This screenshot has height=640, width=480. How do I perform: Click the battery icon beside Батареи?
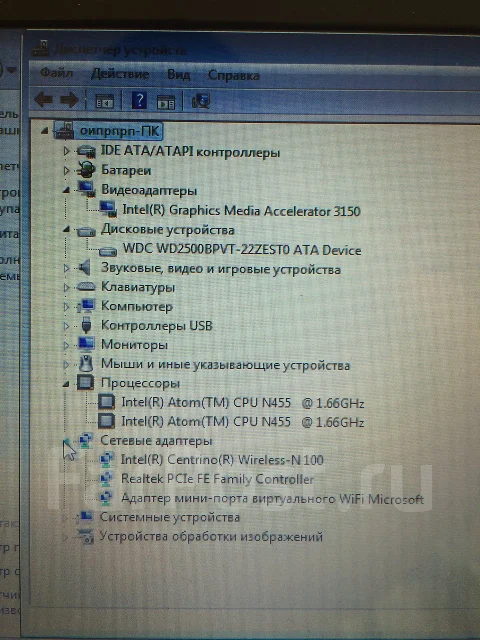click(86, 170)
